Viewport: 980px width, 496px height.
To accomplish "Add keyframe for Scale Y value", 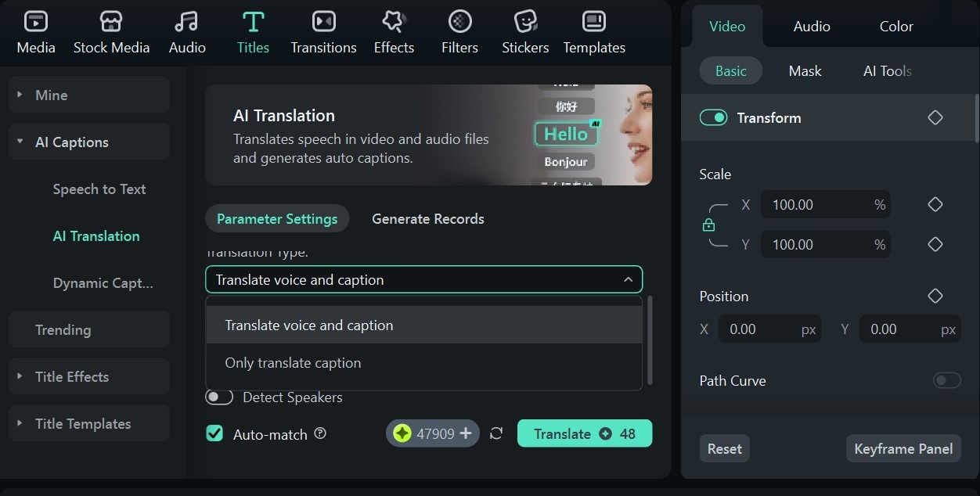I will point(935,244).
